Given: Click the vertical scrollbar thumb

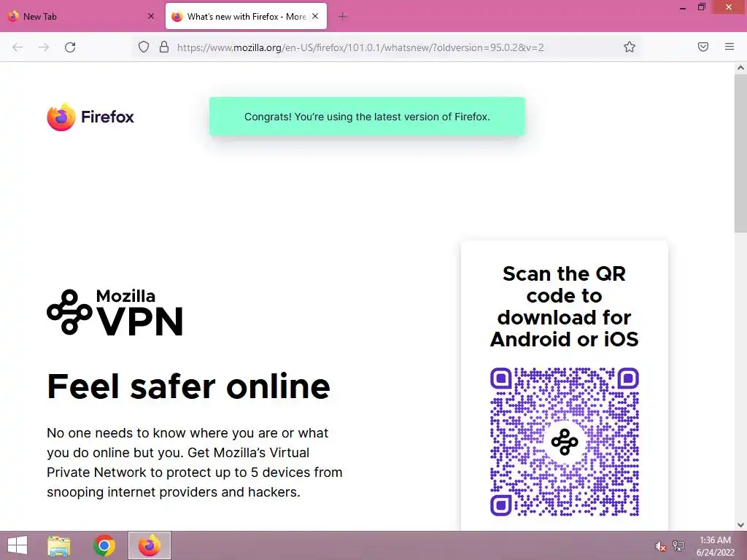Looking at the screenshot, I should tap(740, 153).
